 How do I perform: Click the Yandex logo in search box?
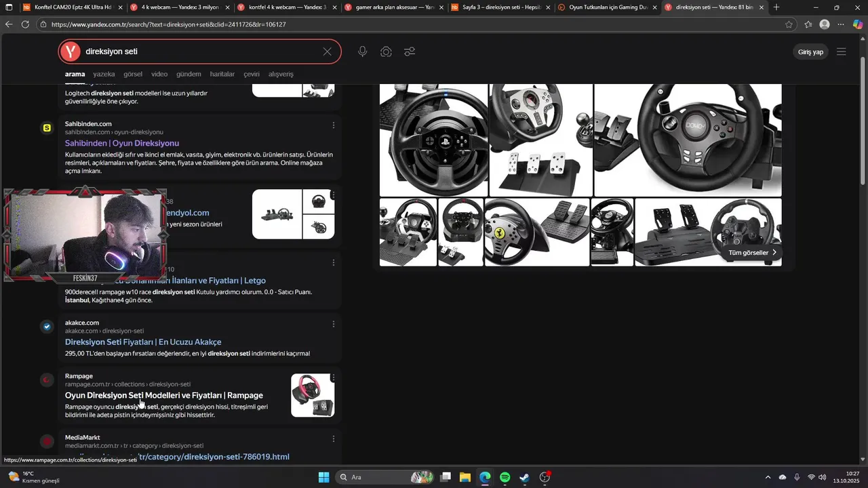[70, 52]
